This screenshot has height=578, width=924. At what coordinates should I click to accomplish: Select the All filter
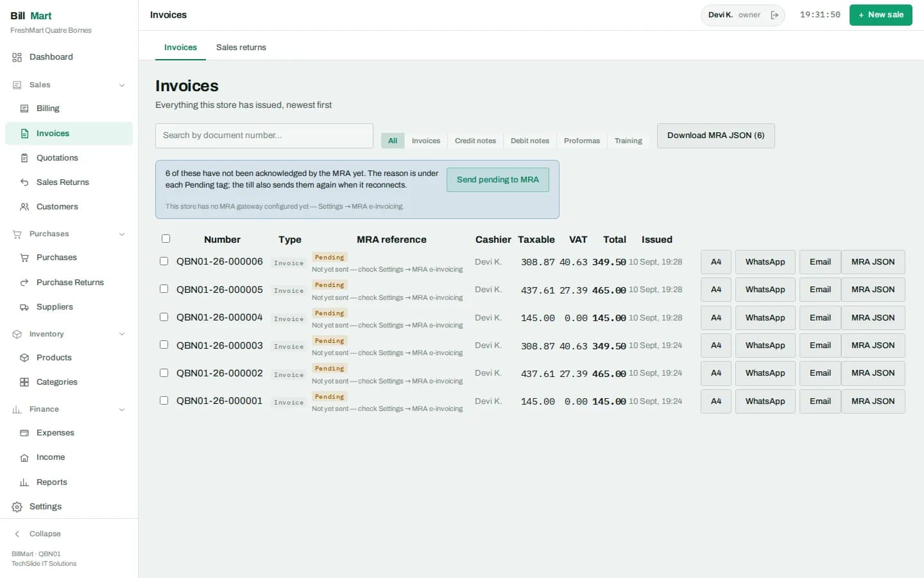393,141
